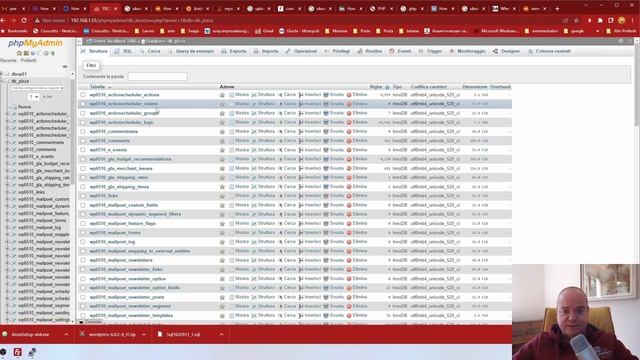Check the wp6510_gla_merchant_issues checkbox

(x=83, y=168)
